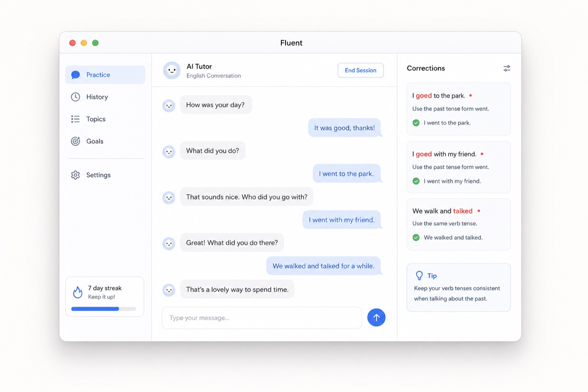Click 'We walked and talked for a while.' bubble

(323, 266)
